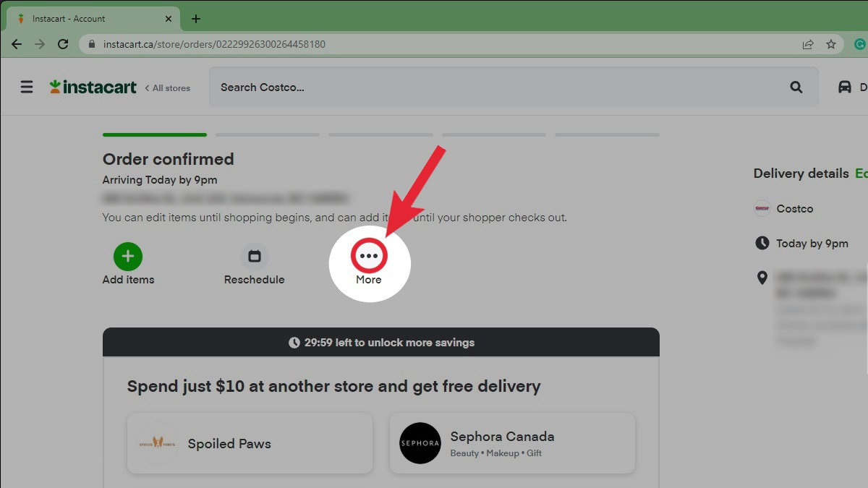Go back to All stores

pos(168,88)
